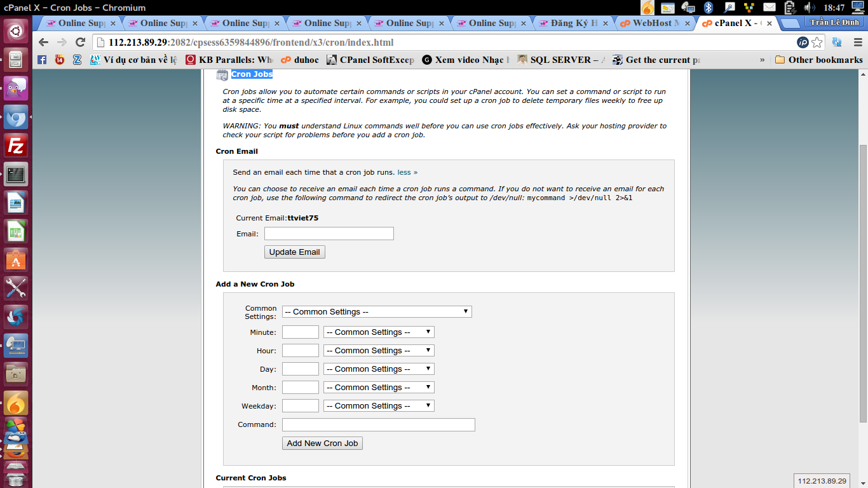The image size is (868, 488).
Task: Focus the Command input field
Action: pos(379,425)
